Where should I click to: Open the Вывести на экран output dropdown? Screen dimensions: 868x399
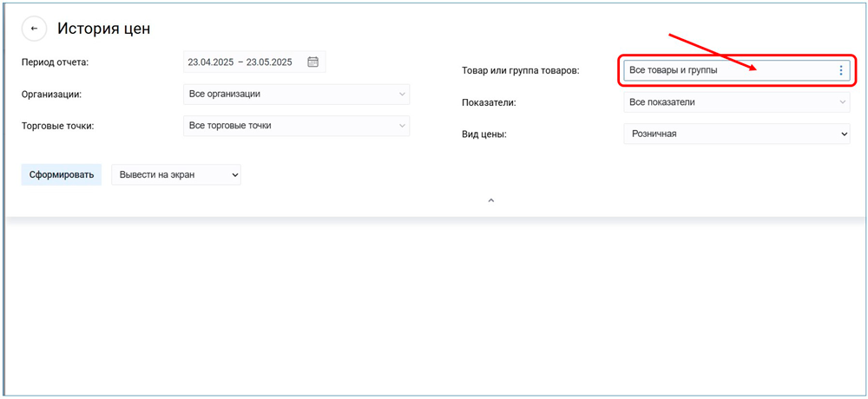pos(176,174)
